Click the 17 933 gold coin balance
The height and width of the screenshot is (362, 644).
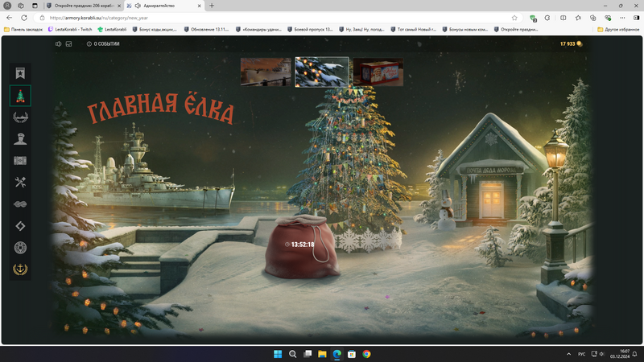tap(572, 44)
